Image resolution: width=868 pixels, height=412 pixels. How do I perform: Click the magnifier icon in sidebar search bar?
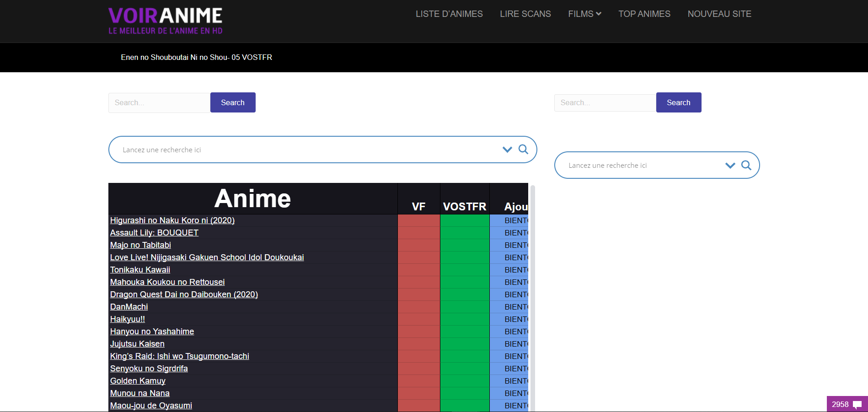(746, 165)
